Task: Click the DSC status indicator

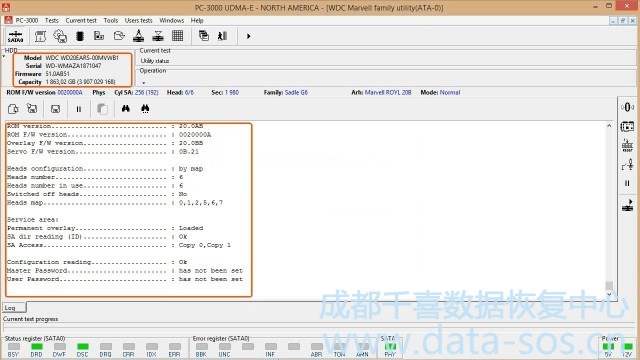Action: [82, 347]
